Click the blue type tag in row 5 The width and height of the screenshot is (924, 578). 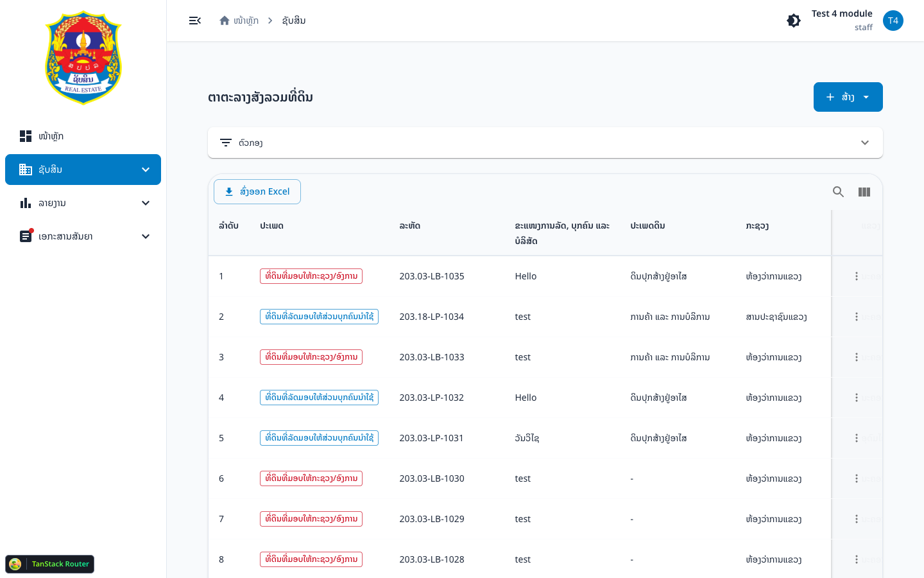tap(319, 438)
